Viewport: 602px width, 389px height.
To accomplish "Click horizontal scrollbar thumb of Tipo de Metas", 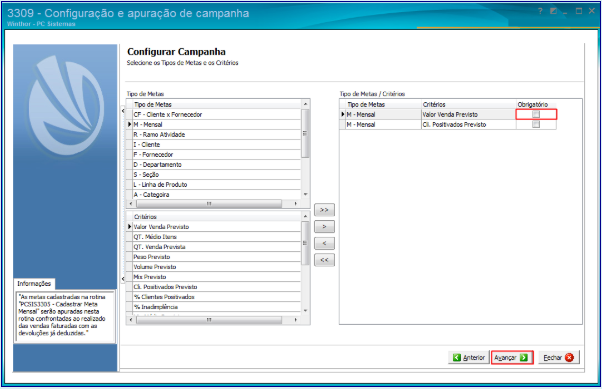I will click(209, 204).
